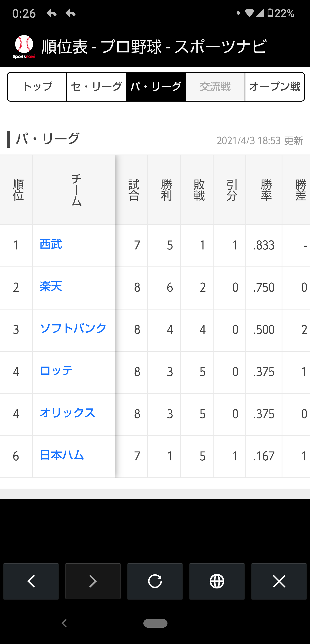Viewport: 310px width, 644px height.
Task: Open the 楽天 team link
Action: (51, 286)
